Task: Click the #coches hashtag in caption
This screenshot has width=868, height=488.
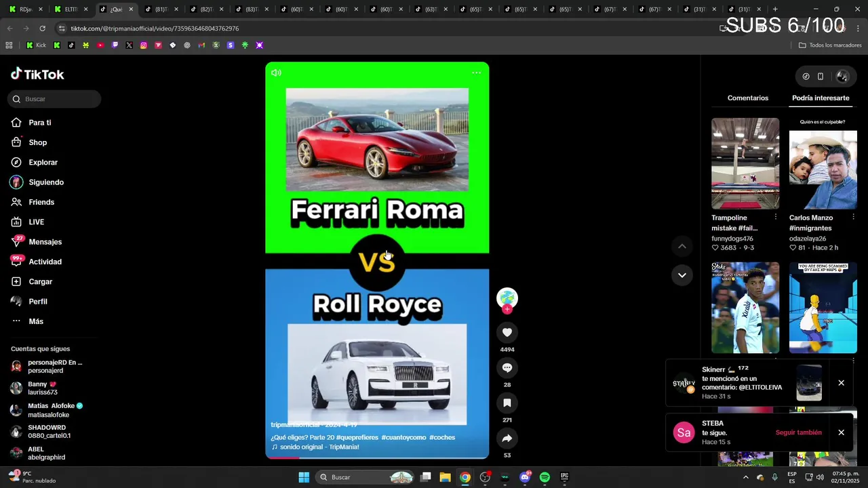Action: pos(442,438)
